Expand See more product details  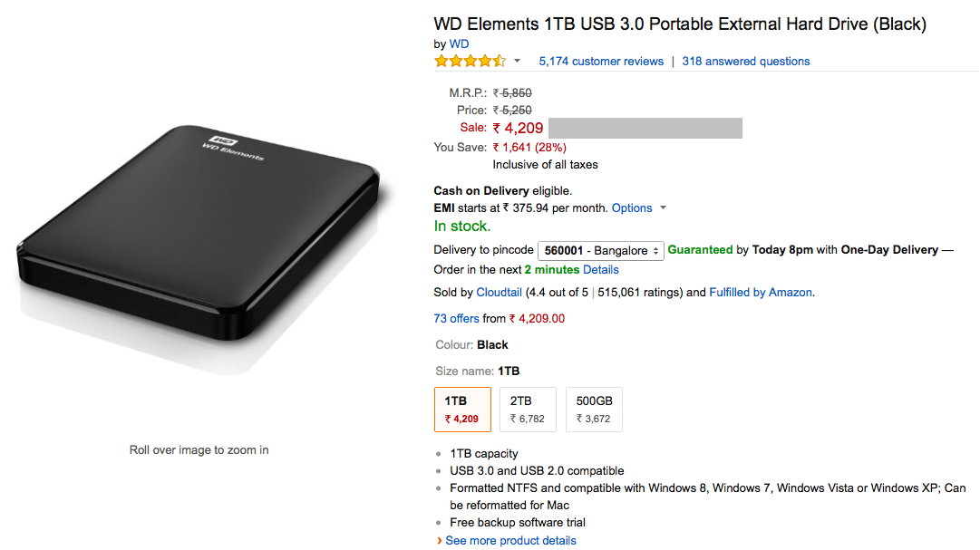510,541
